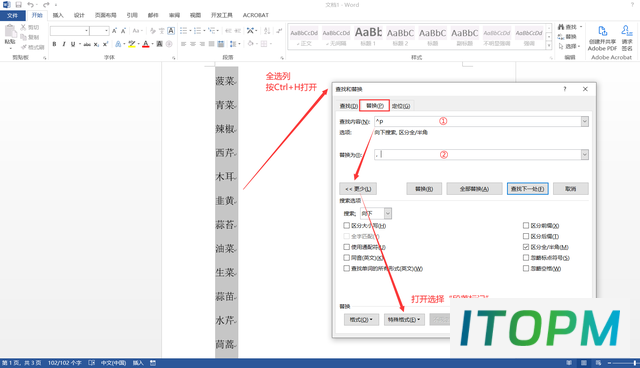Click the Undo arrow icon
This screenshot has width=640, height=368.
point(31,4)
